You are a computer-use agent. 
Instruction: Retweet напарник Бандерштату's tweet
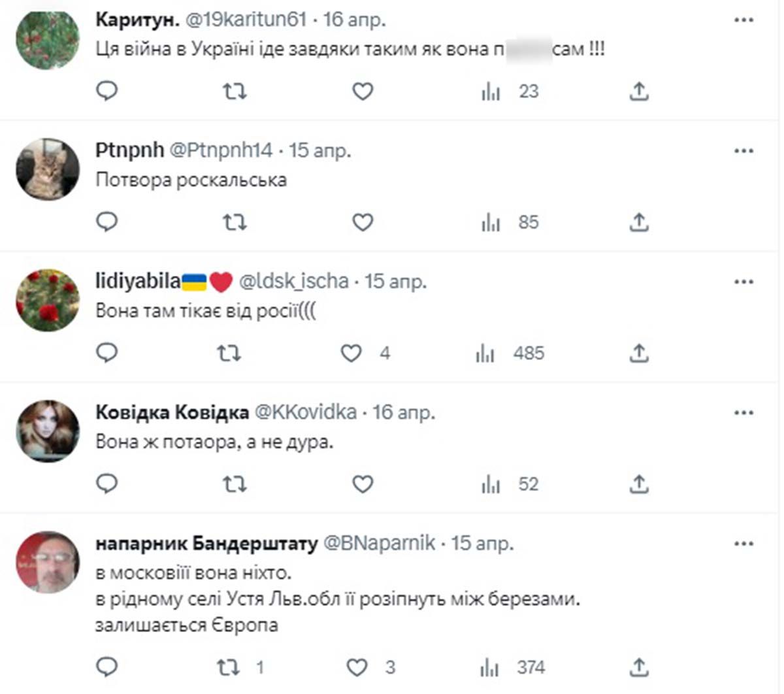pyautogui.click(x=229, y=667)
